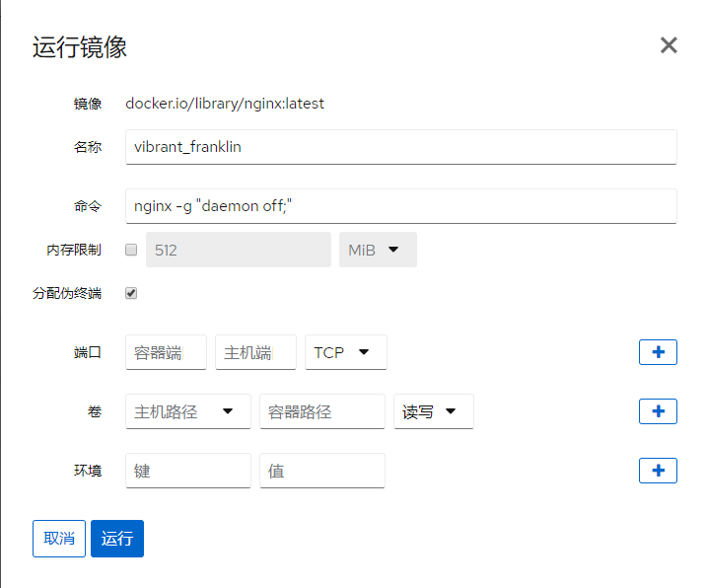Click plus icon to add volume row
The height and width of the screenshot is (588, 706).
click(658, 411)
